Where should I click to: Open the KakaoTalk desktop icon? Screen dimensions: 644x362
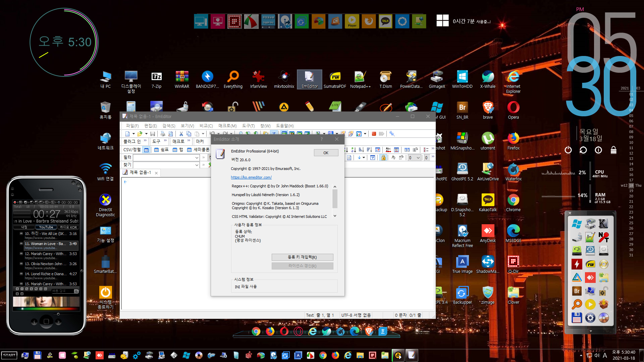click(488, 203)
